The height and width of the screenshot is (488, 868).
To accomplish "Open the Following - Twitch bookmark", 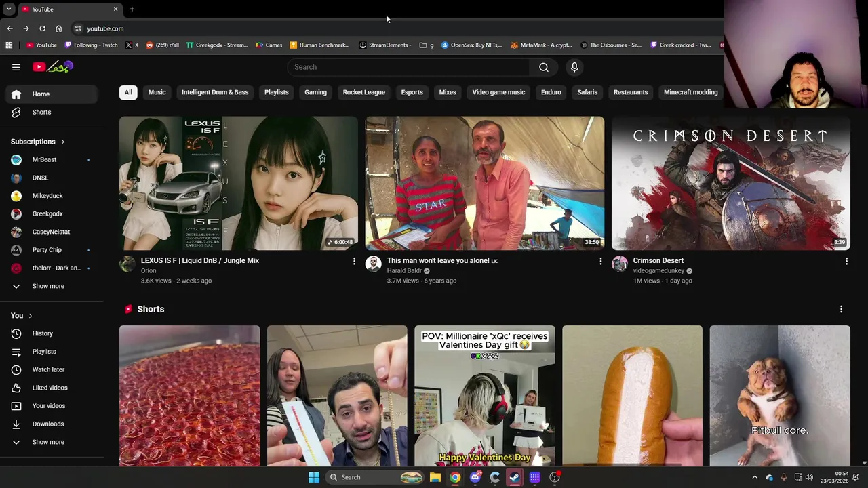I will pyautogui.click(x=92, y=45).
